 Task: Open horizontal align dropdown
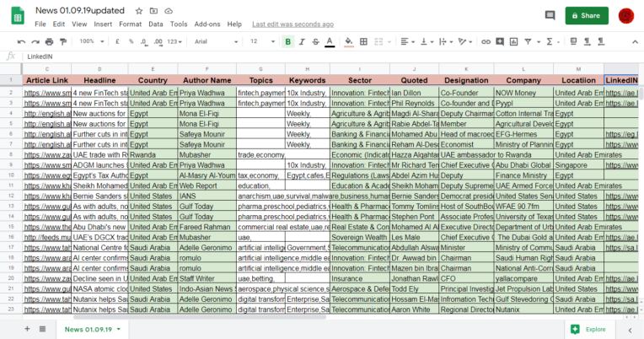point(407,41)
